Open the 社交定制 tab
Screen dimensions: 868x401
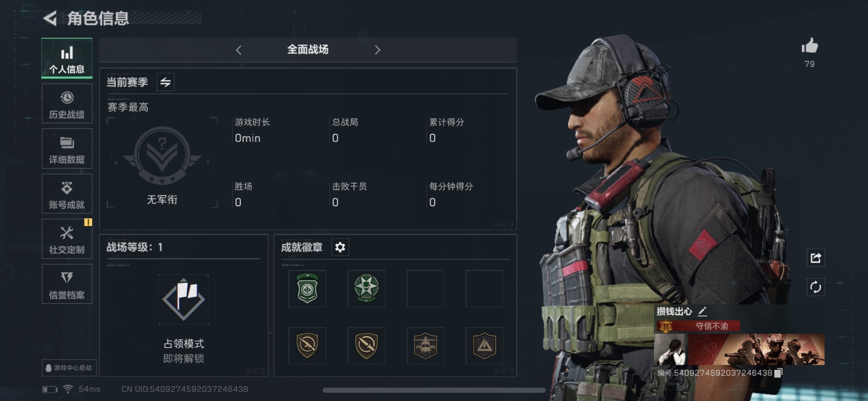point(67,239)
